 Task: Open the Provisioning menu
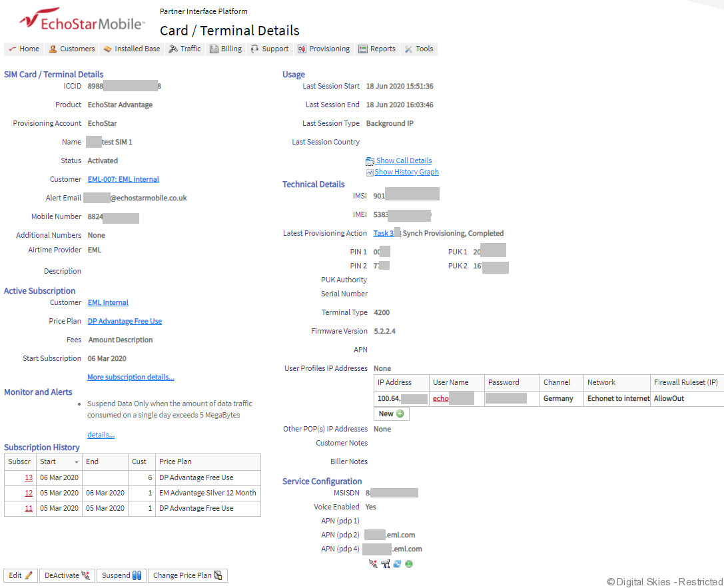point(323,49)
